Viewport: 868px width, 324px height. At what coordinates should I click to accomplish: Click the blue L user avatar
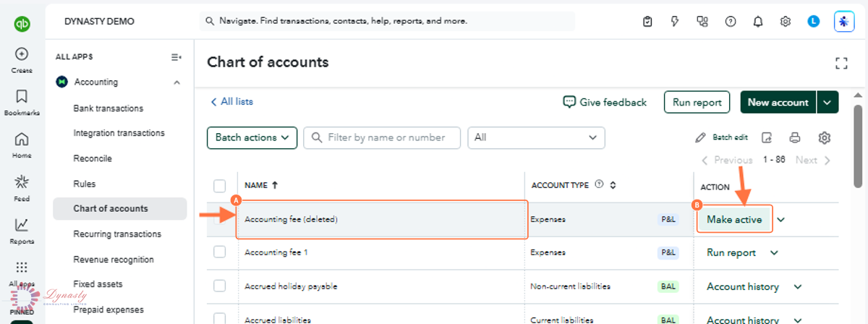click(813, 22)
